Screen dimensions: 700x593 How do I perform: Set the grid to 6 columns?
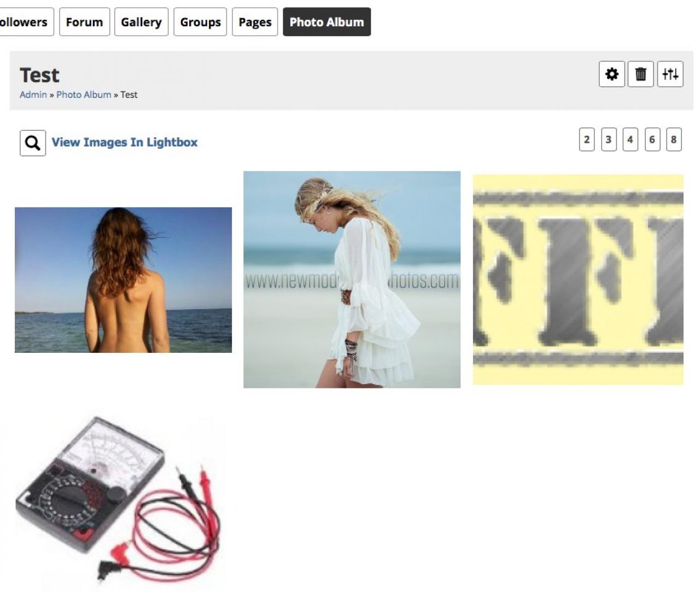coord(652,139)
